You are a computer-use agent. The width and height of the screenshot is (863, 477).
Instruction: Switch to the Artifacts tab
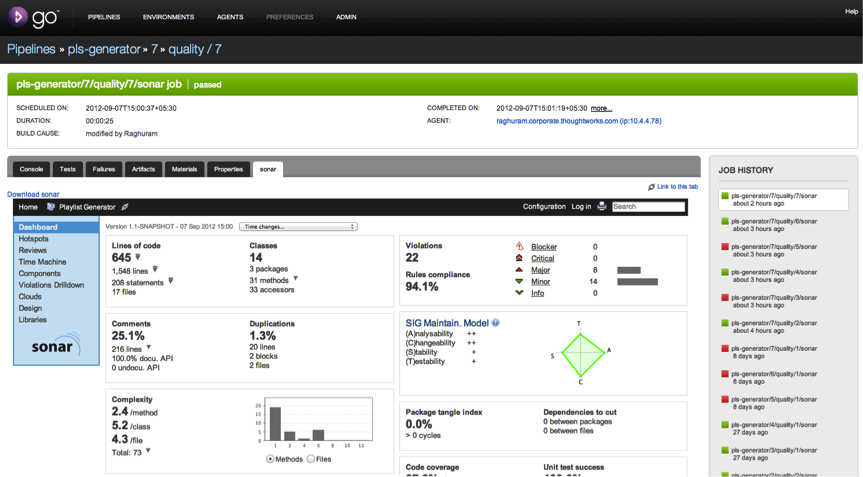coord(143,169)
